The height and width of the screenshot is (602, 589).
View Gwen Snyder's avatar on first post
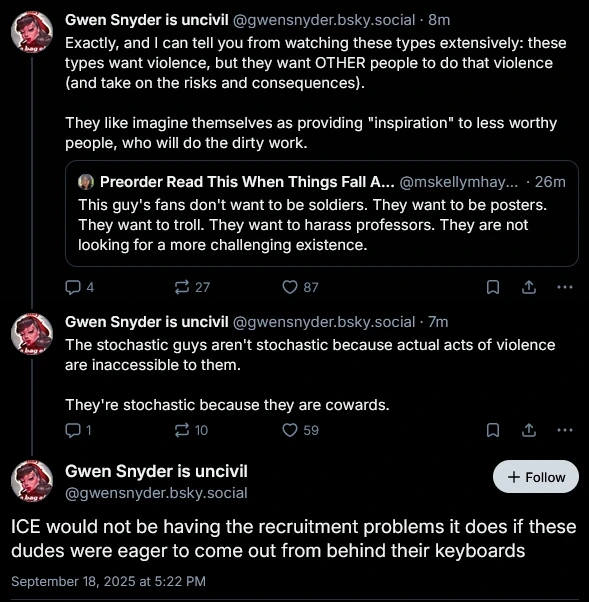32,32
